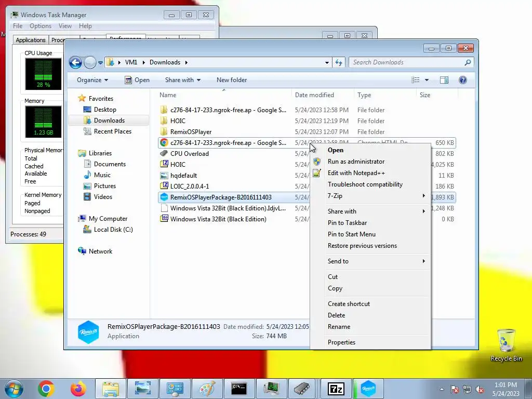Open the Recycle Bin on the desktop
The image size is (532, 399).
click(x=506, y=345)
